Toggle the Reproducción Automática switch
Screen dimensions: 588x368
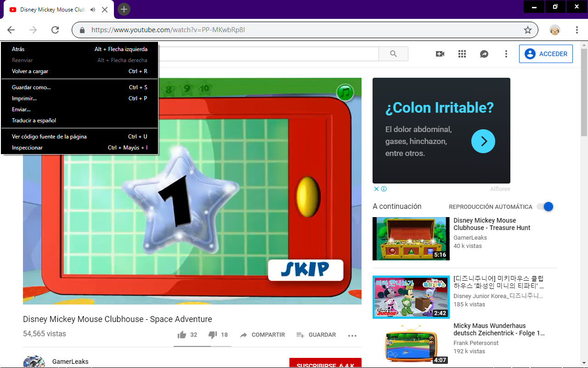pos(545,207)
